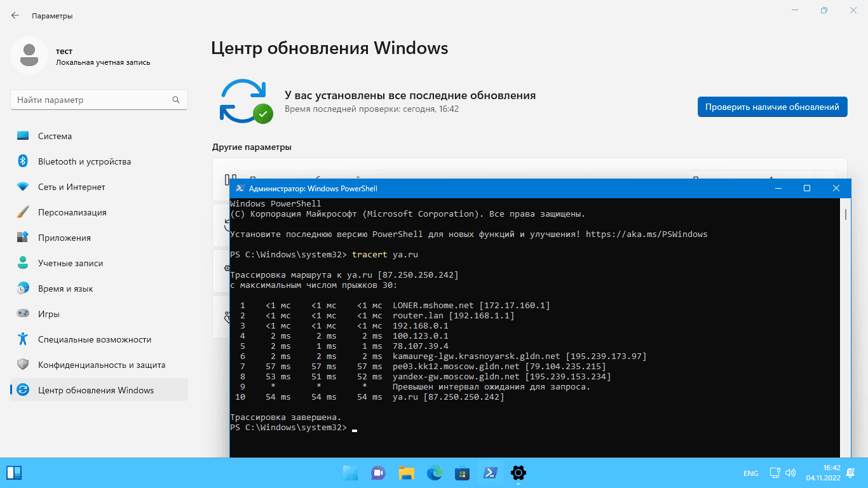Open Bluetooth и устройства via its Bluetooth icon

click(23, 161)
